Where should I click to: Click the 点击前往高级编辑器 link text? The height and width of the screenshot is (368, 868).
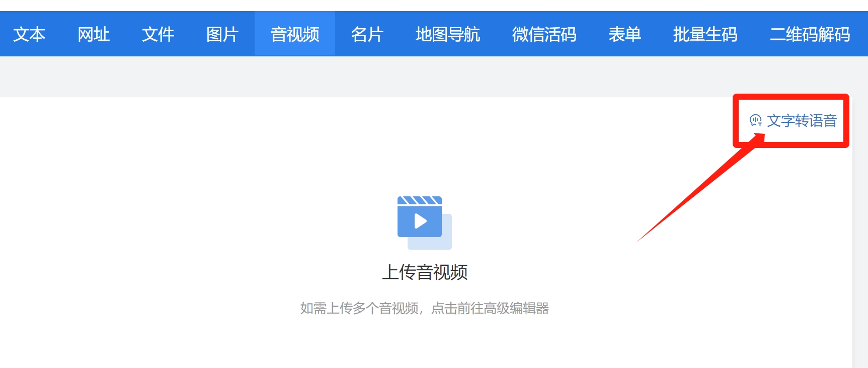tap(490, 308)
